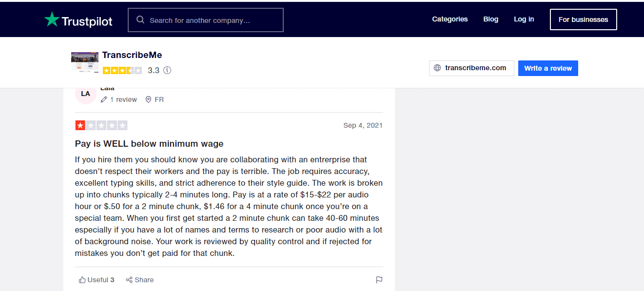644x291 pixels.
Task: Go to the Blog page
Action: pyautogui.click(x=490, y=19)
